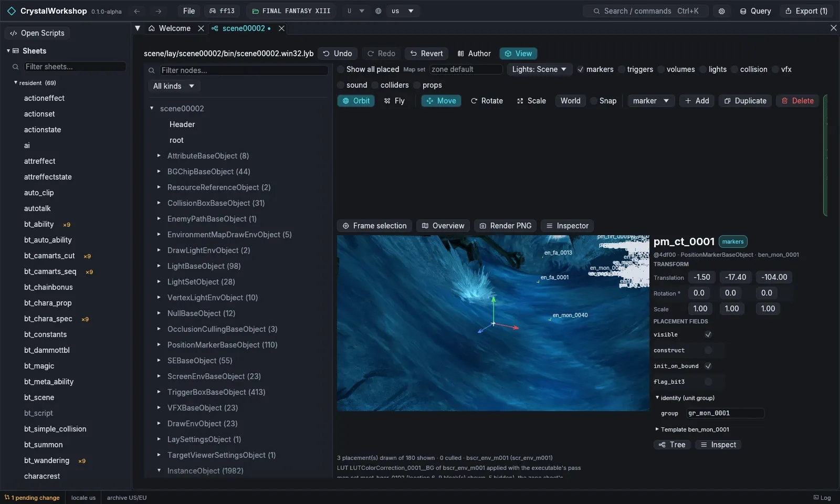840x504 pixels.
Task: Open the Lights: Scene dropdown
Action: click(539, 69)
